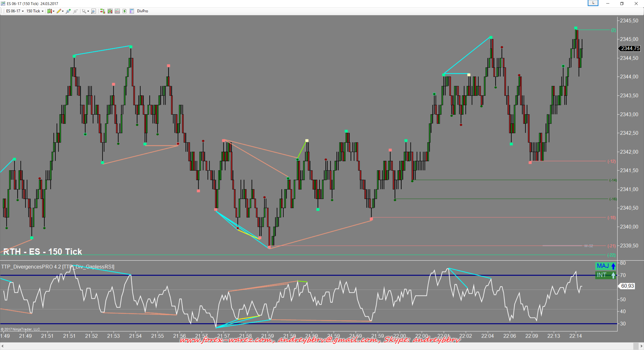The image size is (644, 350).
Task: Click the 2344,75 current price marker
Action: [630, 48]
